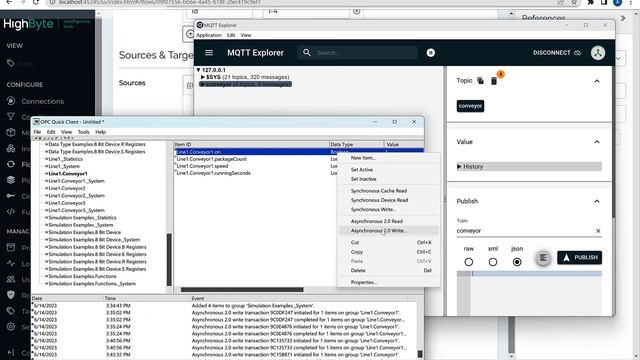640x360 pixels.
Task: Expand the HighByte References side panel chevron
Action: (x=623, y=18)
